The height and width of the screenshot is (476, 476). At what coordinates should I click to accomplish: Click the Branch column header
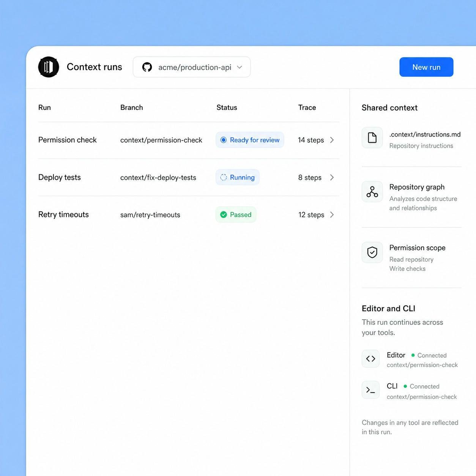click(x=132, y=107)
